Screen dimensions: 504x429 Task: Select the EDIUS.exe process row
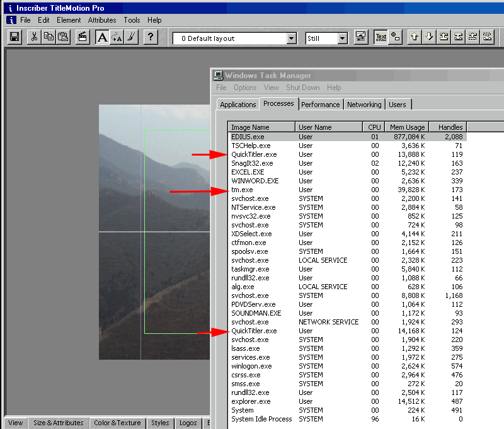point(347,137)
